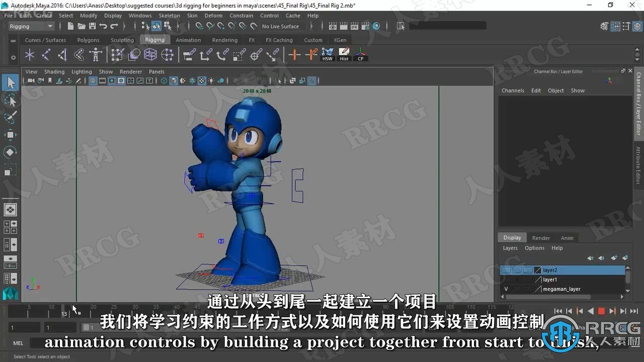Create a Lattice deformer from shelf

tap(150, 54)
